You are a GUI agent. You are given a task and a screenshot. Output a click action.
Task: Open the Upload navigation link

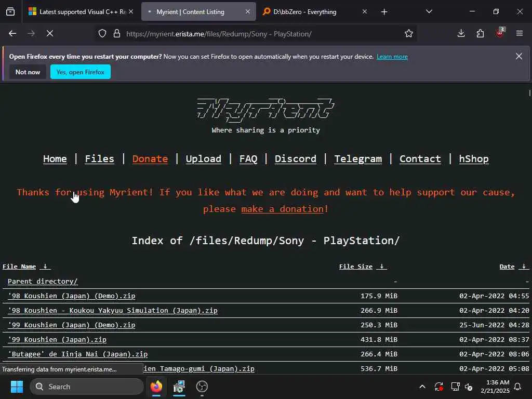coord(203,159)
